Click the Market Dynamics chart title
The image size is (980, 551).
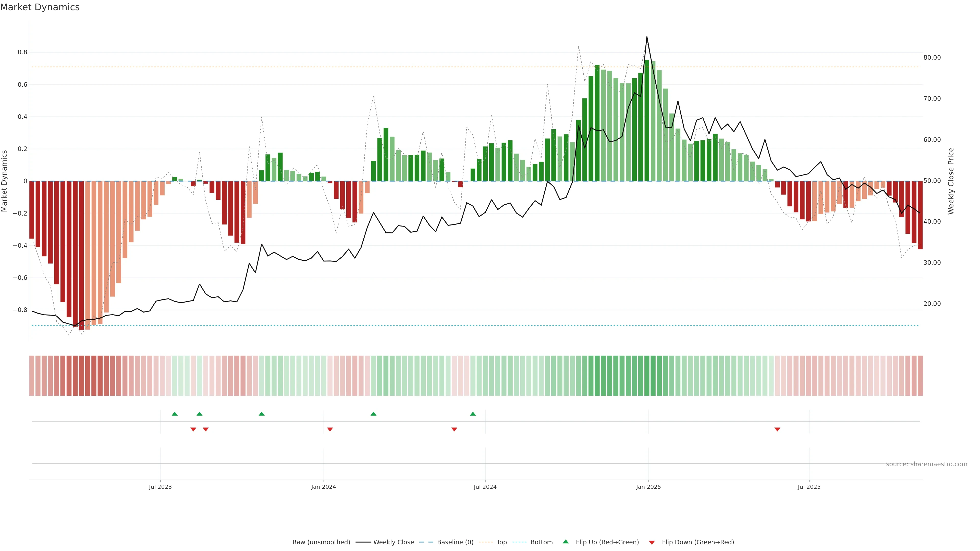coord(40,7)
